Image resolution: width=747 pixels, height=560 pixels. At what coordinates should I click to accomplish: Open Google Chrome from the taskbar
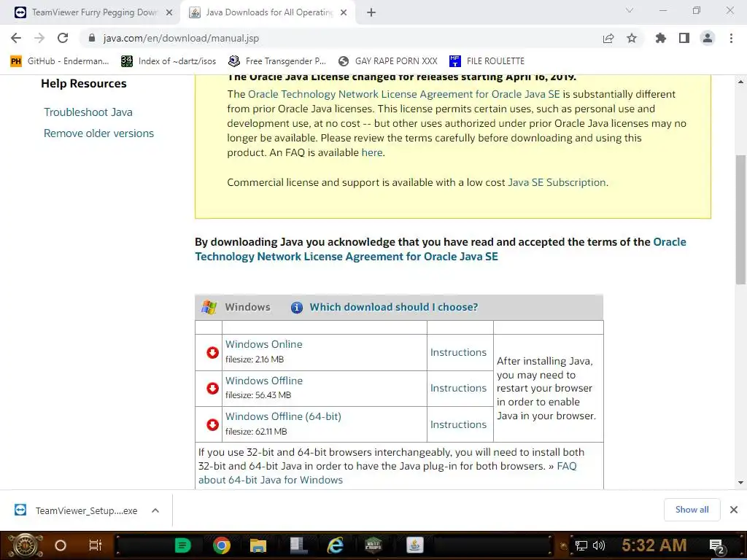pos(222,545)
